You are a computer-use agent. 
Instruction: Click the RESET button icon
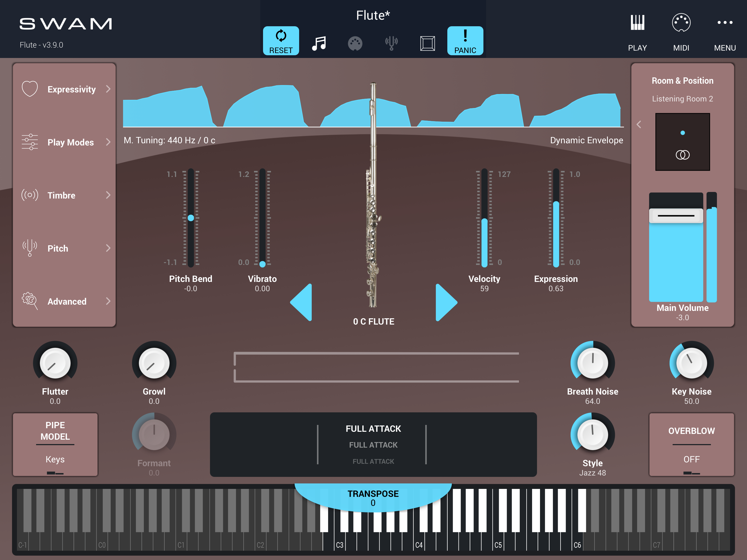coord(281,40)
